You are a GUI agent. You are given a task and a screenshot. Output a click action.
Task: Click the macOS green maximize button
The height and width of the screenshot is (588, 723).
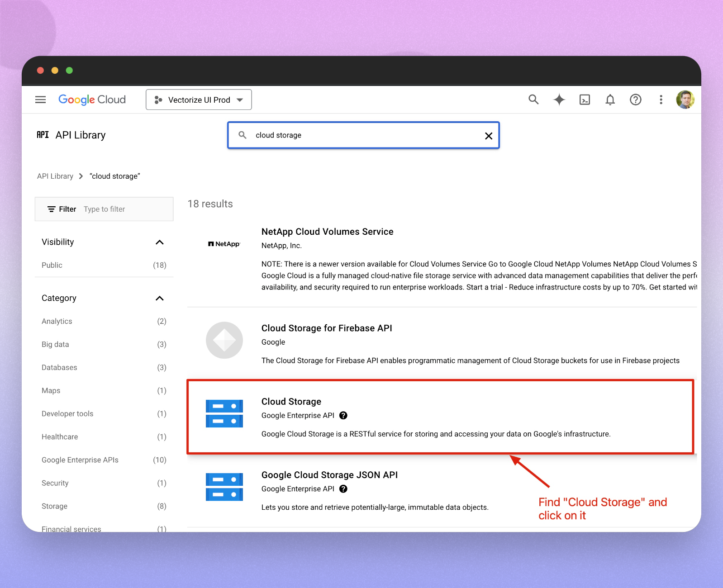pyautogui.click(x=69, y=70)
